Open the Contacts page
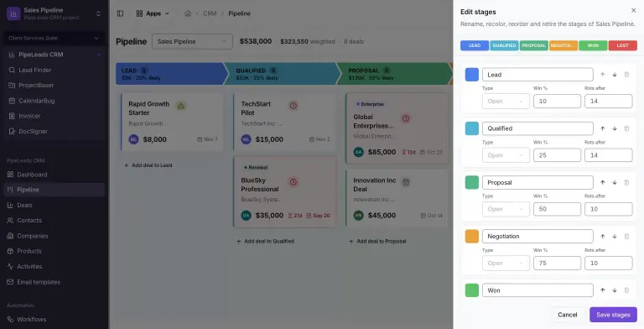This screenshot has width=644, height=329. (54, 221)
